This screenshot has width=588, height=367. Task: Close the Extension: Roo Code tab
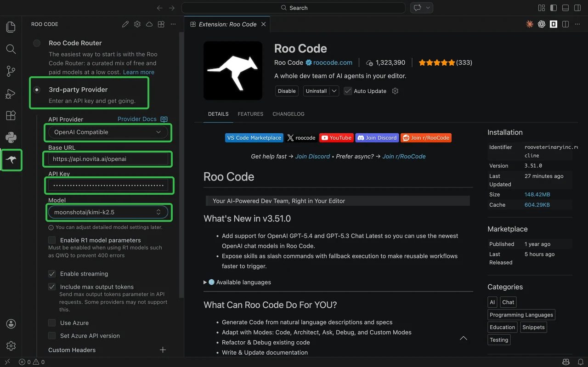click(264, 24)
